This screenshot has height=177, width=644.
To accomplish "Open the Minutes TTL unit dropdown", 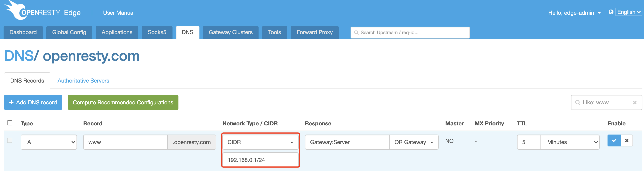I will (570, 142).
